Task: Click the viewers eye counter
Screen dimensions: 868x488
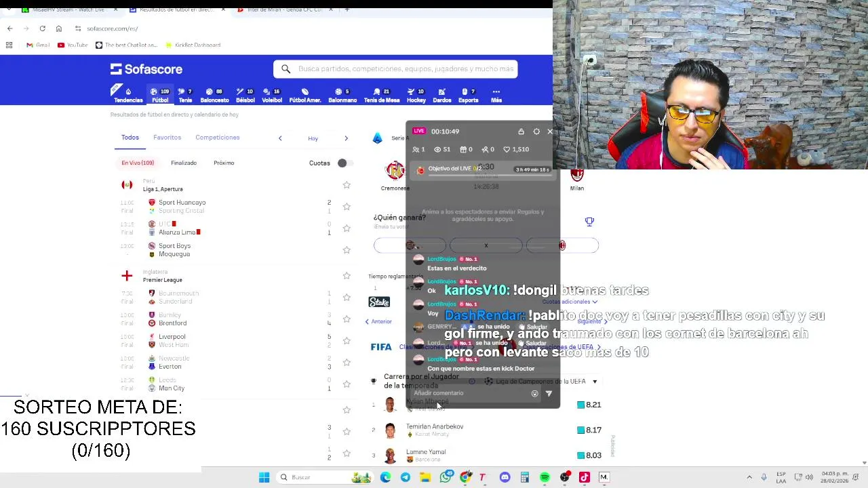Action: coord(442,149)
